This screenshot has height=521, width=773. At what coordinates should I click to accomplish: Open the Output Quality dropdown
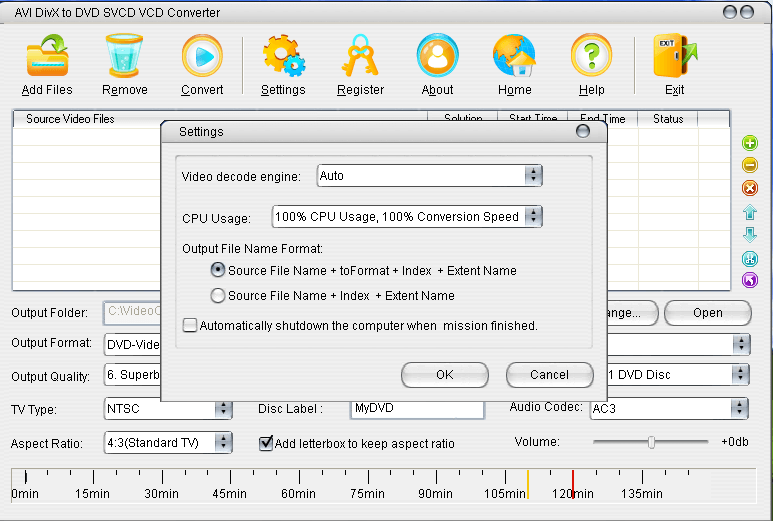click(133, 375)
